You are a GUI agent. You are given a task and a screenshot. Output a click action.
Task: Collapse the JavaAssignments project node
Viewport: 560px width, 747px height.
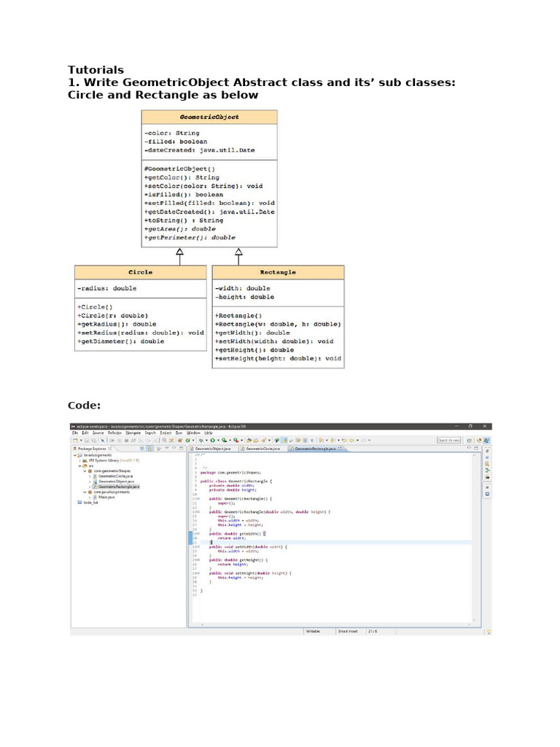pos(75,455)
